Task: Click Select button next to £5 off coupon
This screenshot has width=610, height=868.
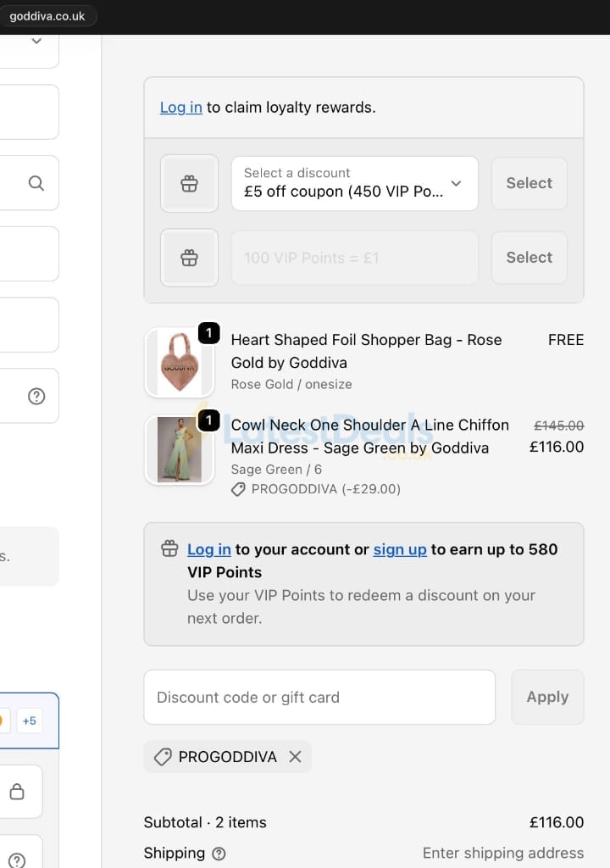Action: click(x=530, y=183)
